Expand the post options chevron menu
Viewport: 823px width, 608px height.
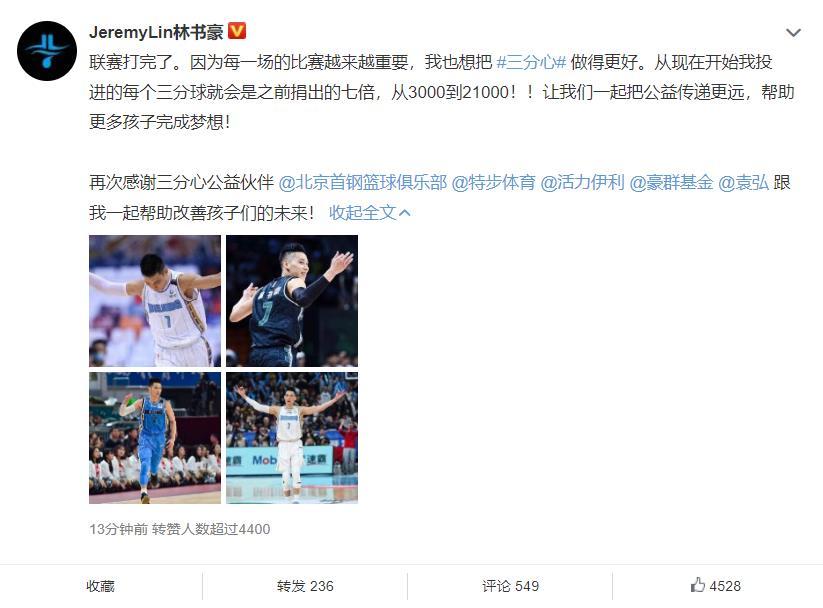(793, 33)
